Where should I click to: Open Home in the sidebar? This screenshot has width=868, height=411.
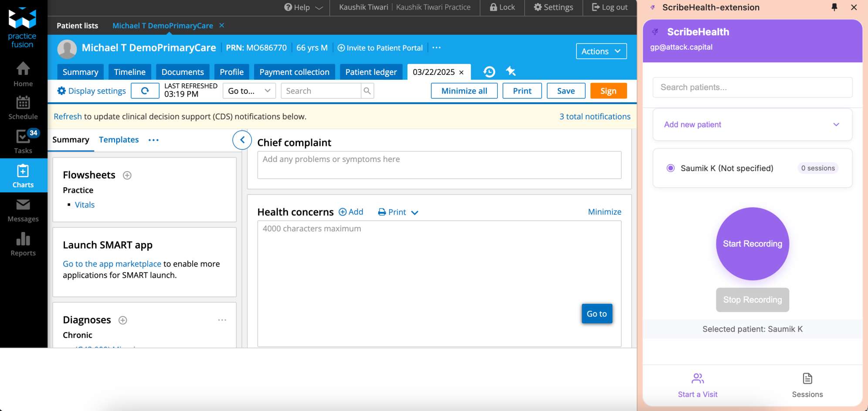[23, 74]
